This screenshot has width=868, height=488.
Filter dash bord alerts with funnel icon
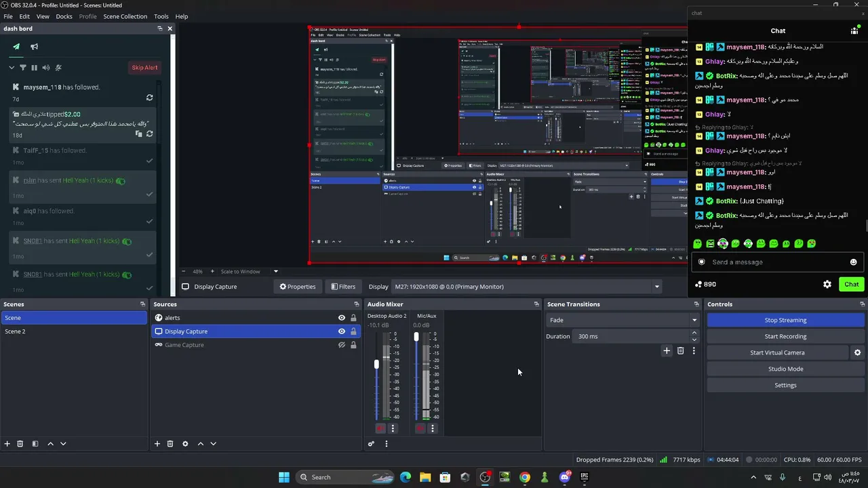click(x=23, y=68)
